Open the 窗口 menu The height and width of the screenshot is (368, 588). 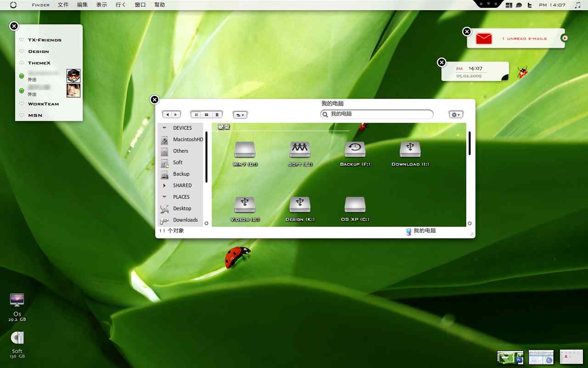coord(140,5)
